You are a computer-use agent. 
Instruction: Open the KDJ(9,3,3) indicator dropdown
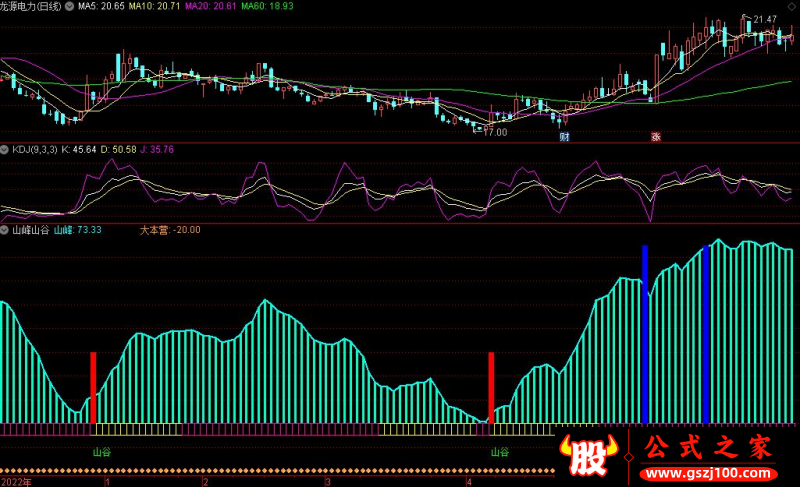pos(6,149)
